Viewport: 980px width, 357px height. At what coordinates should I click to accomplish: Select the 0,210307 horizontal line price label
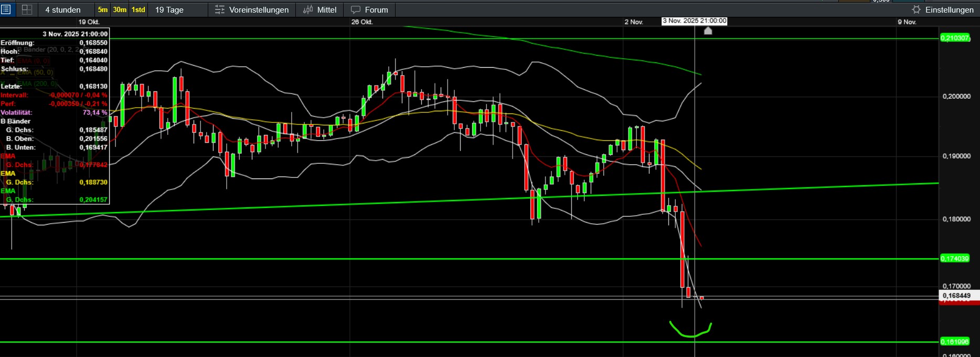coord(955,38)
